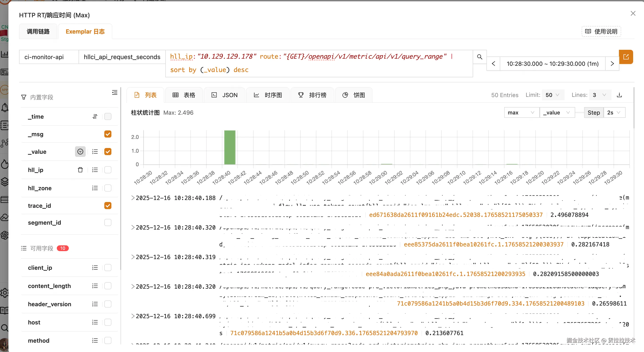Switch to the JSON view tab

pos(224,95)
